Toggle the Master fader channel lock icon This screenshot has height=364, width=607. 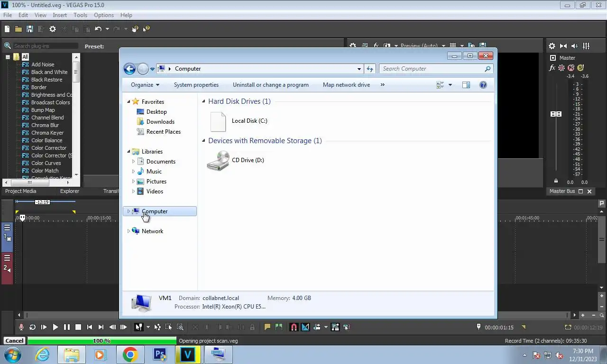tap(556, 181)
